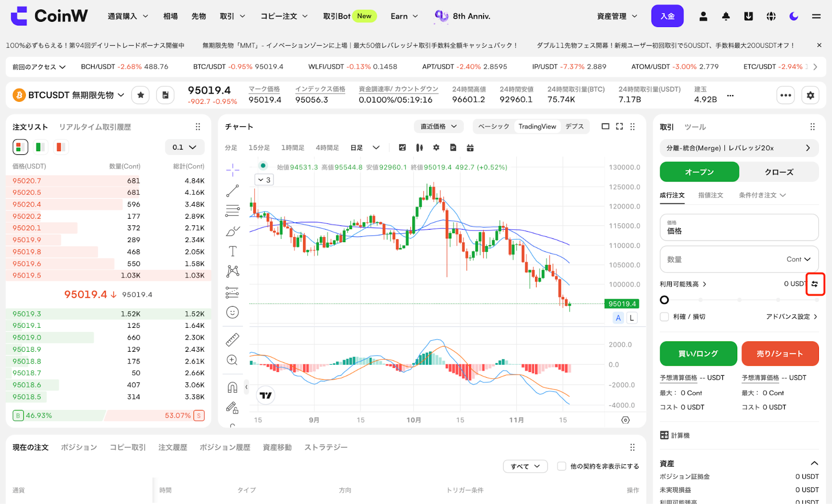Open the notification bell
The image size is (832, 504).
point(726,16)
